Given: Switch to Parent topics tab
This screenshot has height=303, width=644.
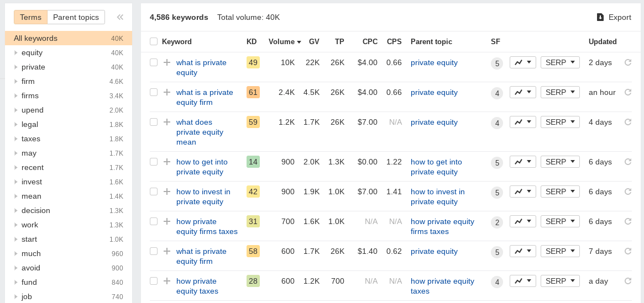Looking at the screenshot, I should 76,17.
